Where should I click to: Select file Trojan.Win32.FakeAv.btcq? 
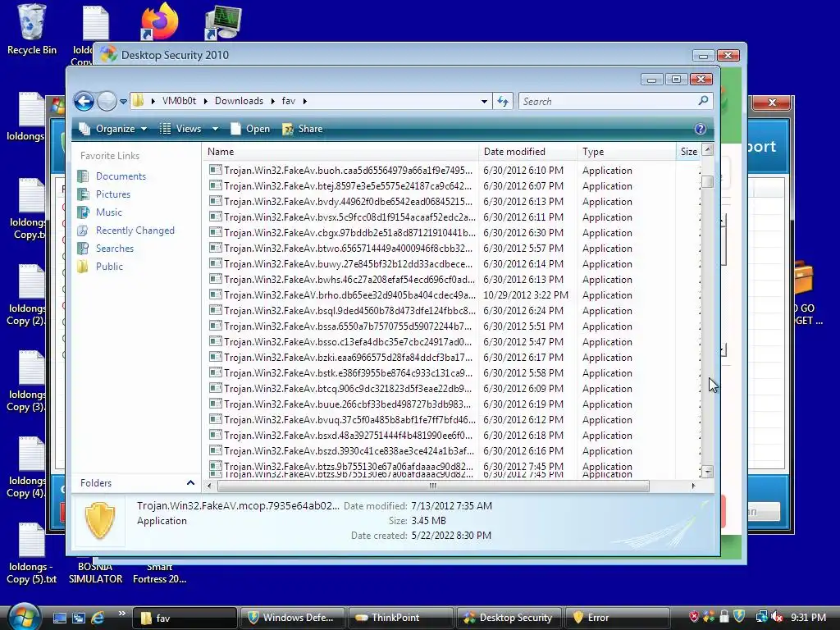coord(348,388)
